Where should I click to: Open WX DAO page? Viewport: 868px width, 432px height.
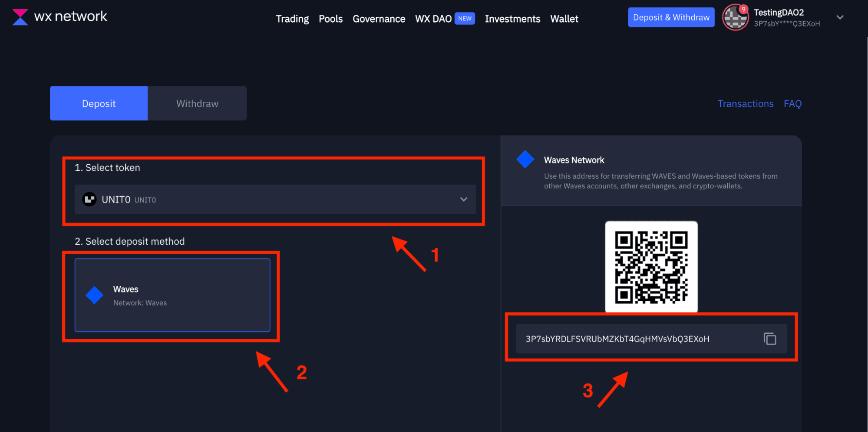[433, 19]
